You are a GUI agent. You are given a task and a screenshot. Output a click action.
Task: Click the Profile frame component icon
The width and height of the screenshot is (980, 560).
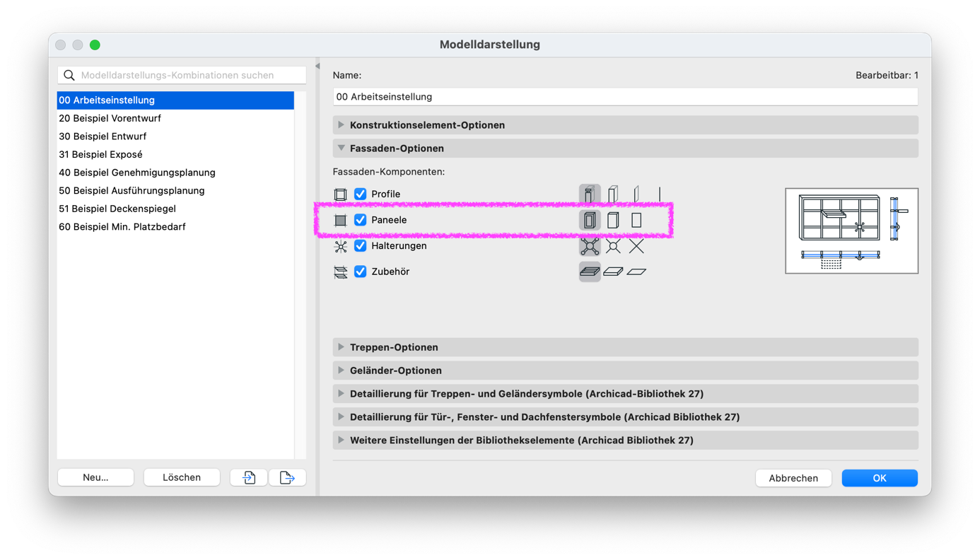(340, 194)
